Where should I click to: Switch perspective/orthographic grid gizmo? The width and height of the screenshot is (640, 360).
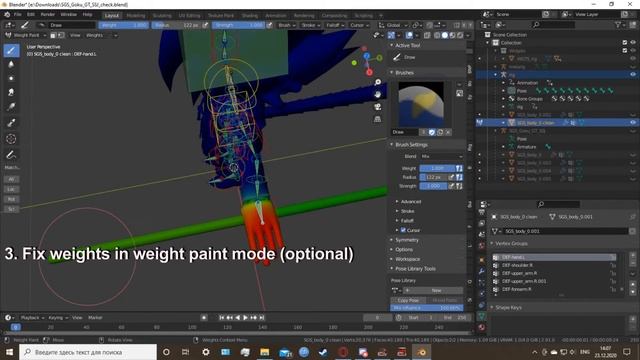[x=378, y=119]
